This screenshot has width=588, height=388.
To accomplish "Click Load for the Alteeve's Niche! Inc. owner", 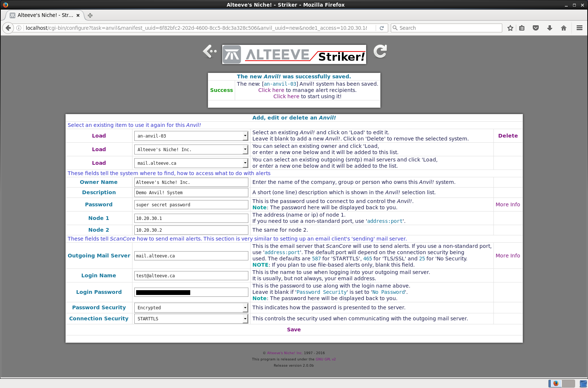I will click(x=99, y=149).
